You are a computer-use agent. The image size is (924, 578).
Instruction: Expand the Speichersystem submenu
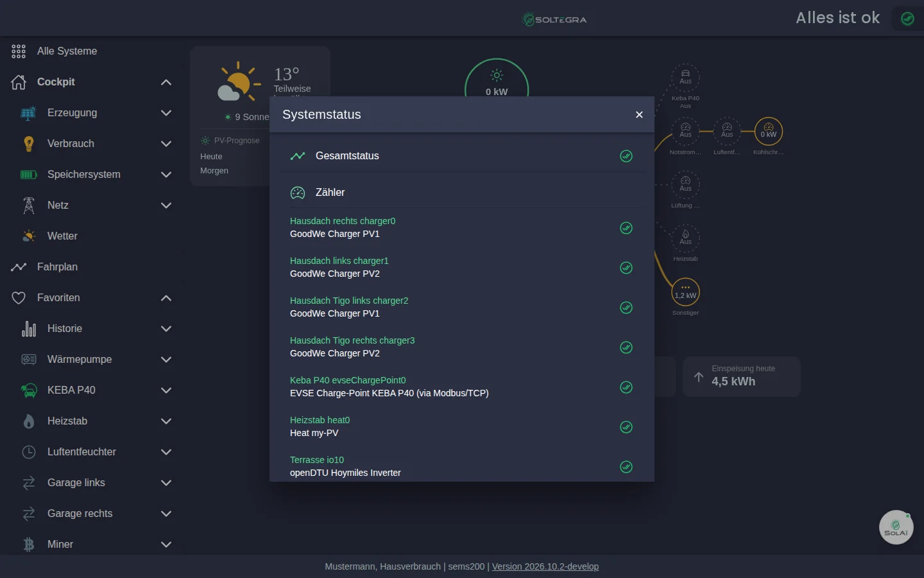point(166,175)
